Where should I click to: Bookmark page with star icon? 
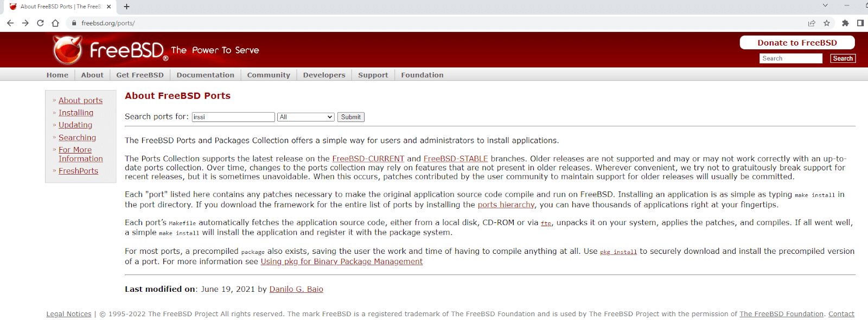827,23
